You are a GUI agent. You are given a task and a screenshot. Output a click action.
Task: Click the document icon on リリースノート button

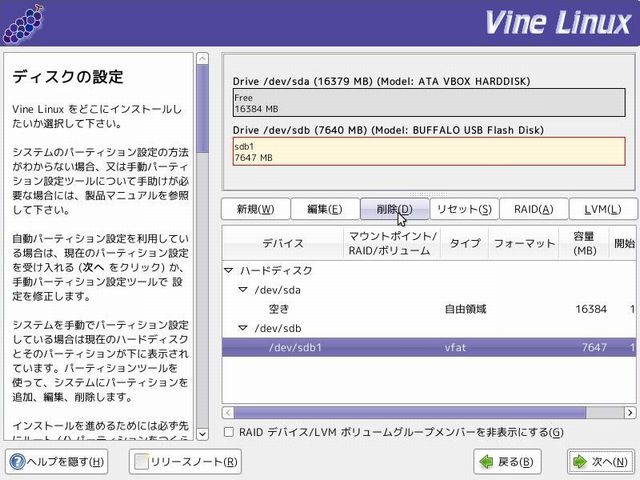point(141,461)
